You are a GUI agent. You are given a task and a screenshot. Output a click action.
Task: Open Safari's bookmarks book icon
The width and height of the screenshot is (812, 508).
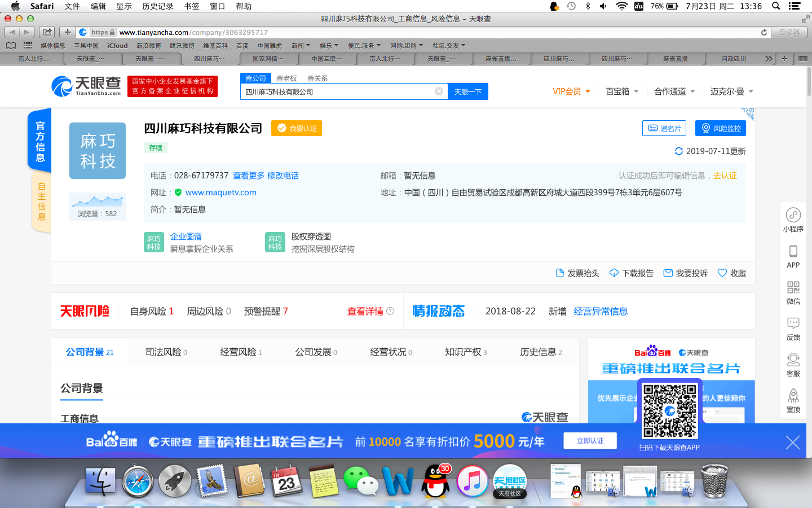11,45
